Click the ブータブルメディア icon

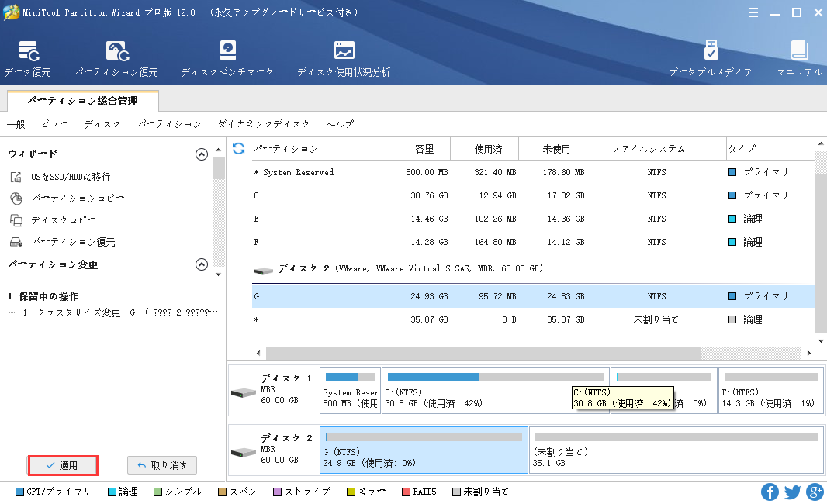coord(711,59)
